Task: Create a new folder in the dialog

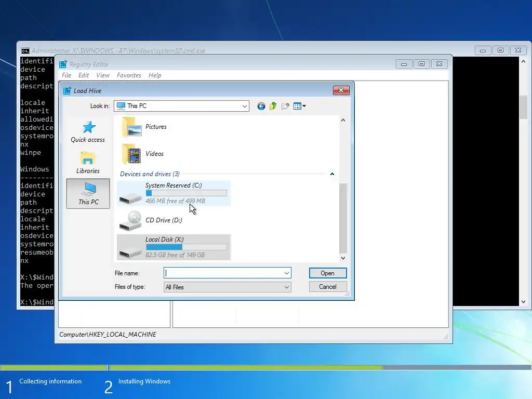Action: point(285,106)
